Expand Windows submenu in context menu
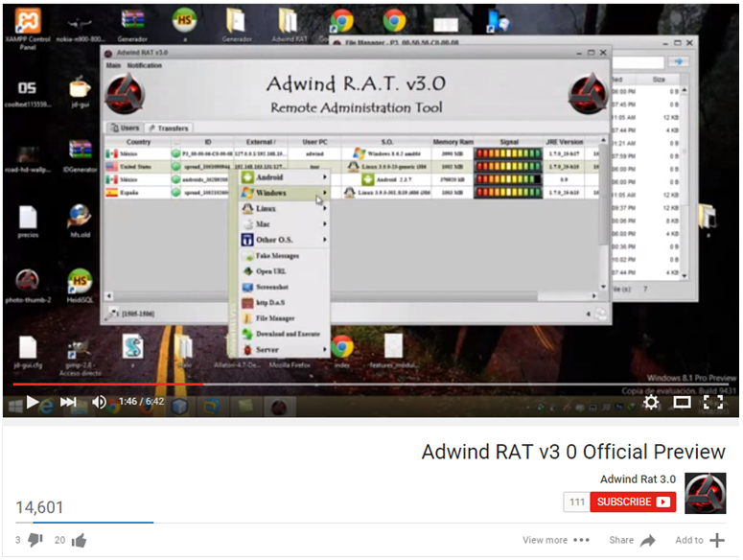 tap(284, 193)
